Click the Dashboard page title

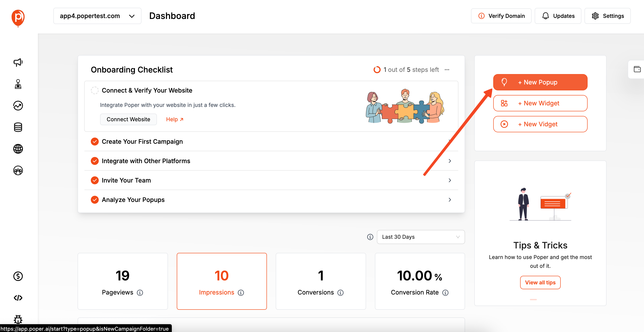pyautogui.click(x=172, y=16)
